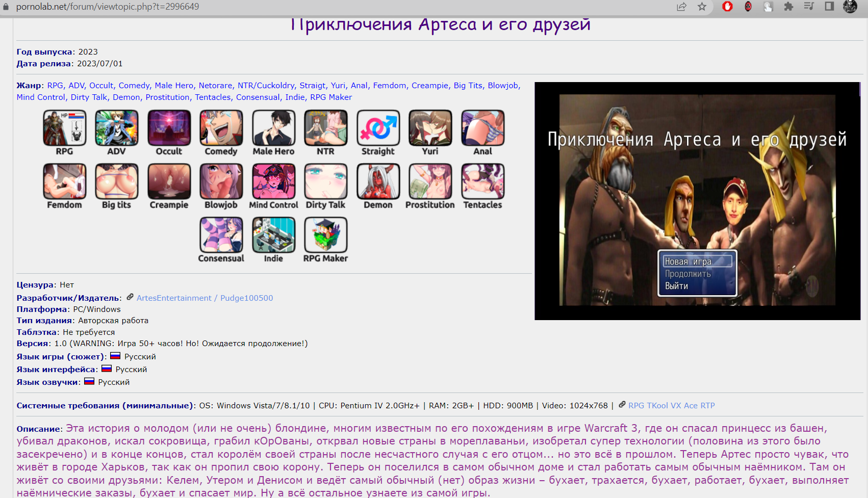The width and height of the screenshot is (868, 498).
Task: Click the Demon text link in genres
Action: [126, 97]
